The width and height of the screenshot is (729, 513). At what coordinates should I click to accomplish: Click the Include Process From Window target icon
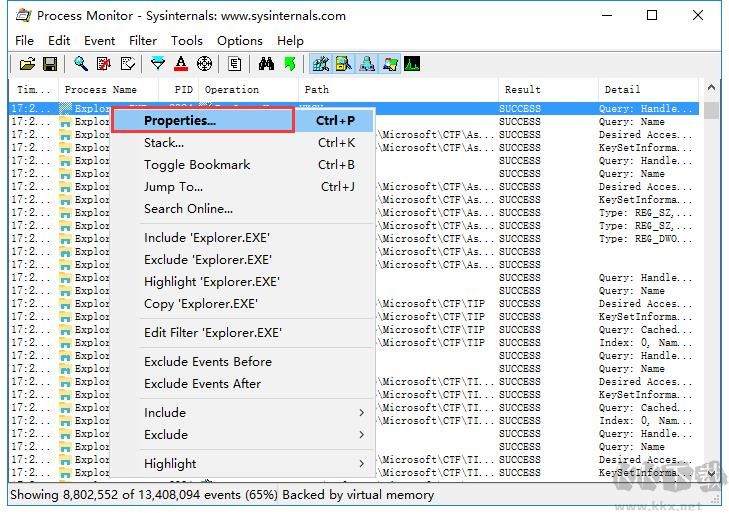[204, 64]
